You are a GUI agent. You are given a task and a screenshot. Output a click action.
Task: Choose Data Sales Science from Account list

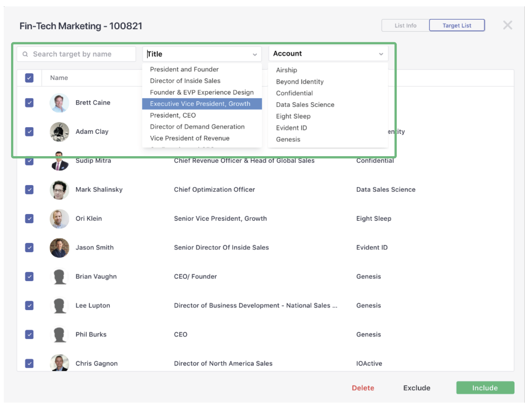click(x=305, y=105)
